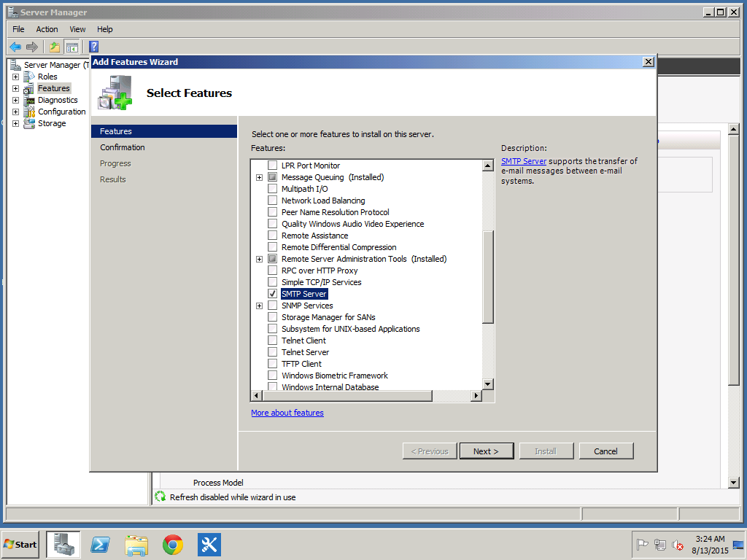Check Peer Name Resolution Protocol
747x560 pixels.
[x=273, y=212]
